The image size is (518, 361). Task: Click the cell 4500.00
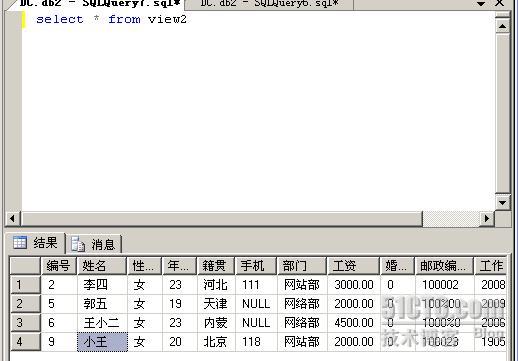(x=354, y=323)
